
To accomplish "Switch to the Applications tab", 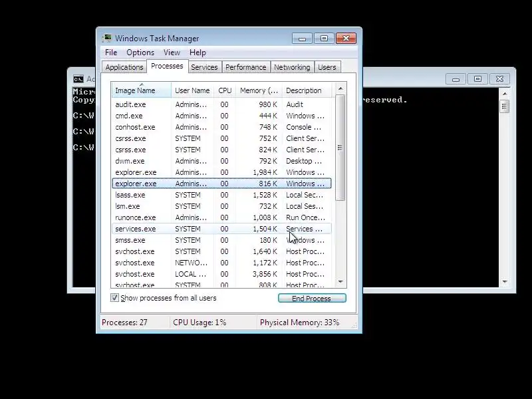I will [124, 67].
